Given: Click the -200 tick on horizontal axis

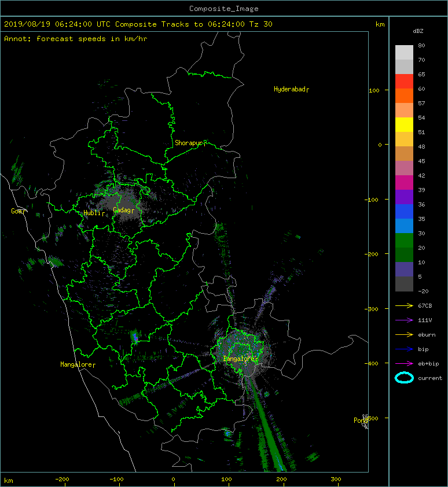Looking at the screenshot, I should tap(62, 479).
